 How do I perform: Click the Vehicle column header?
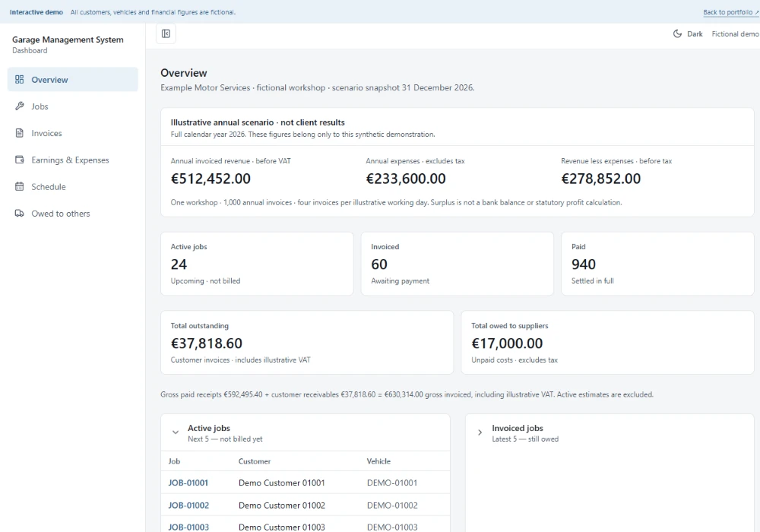378,461
